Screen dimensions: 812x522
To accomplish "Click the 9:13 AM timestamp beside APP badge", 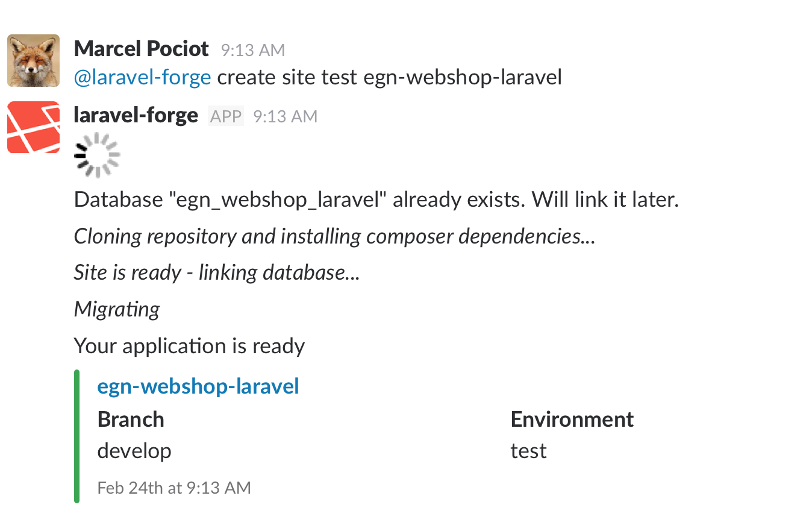I will [285, 116].
